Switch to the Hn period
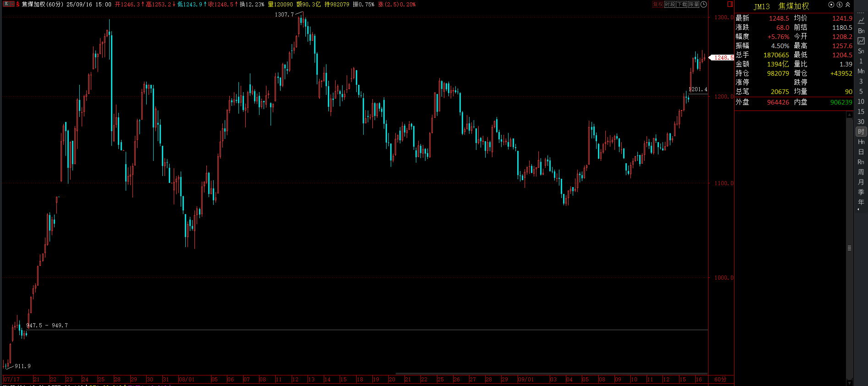 [861, 142]
